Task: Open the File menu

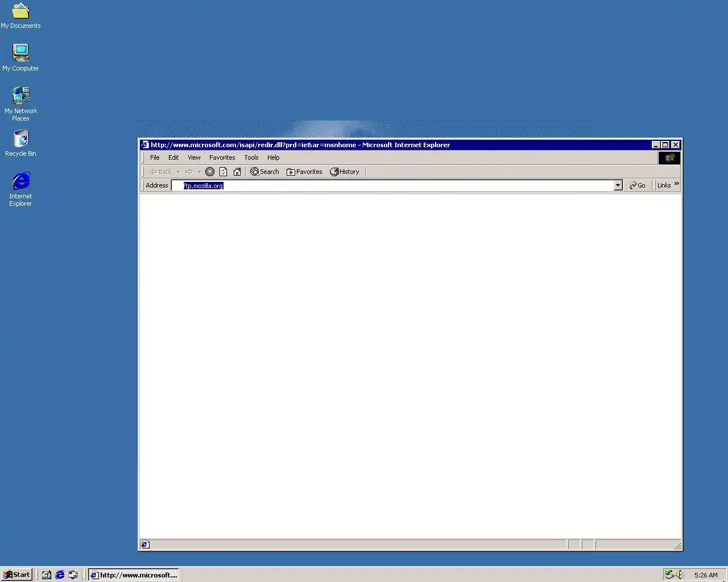Action: pyautogui.click(x=155, y=157)
